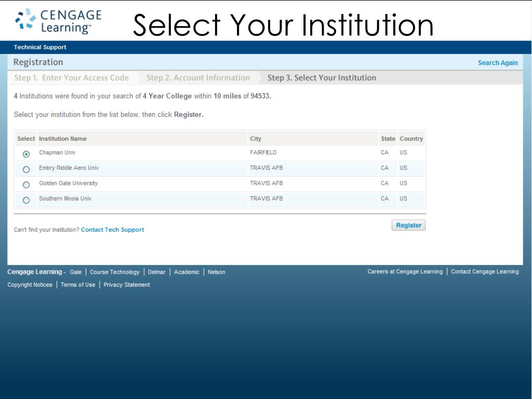
Task: View the Copyright Notices link
Action: (x=30, y=285)
